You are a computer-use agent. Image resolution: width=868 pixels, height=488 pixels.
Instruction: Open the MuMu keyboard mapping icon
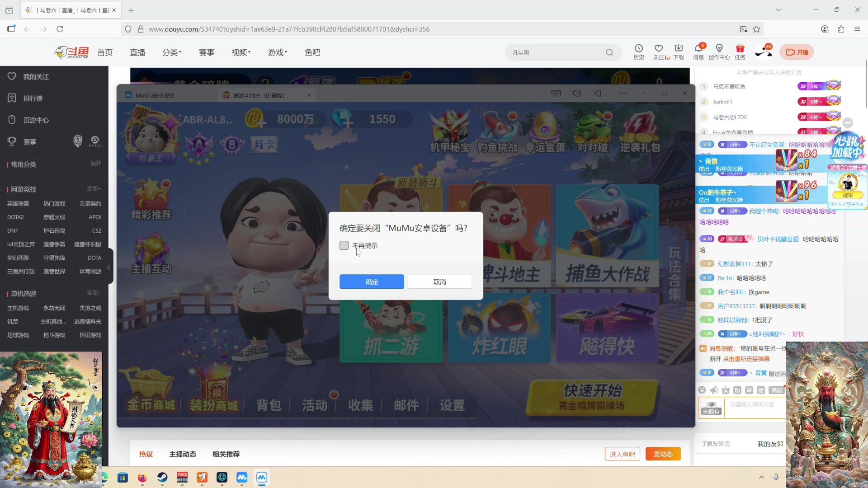point(556,93)
